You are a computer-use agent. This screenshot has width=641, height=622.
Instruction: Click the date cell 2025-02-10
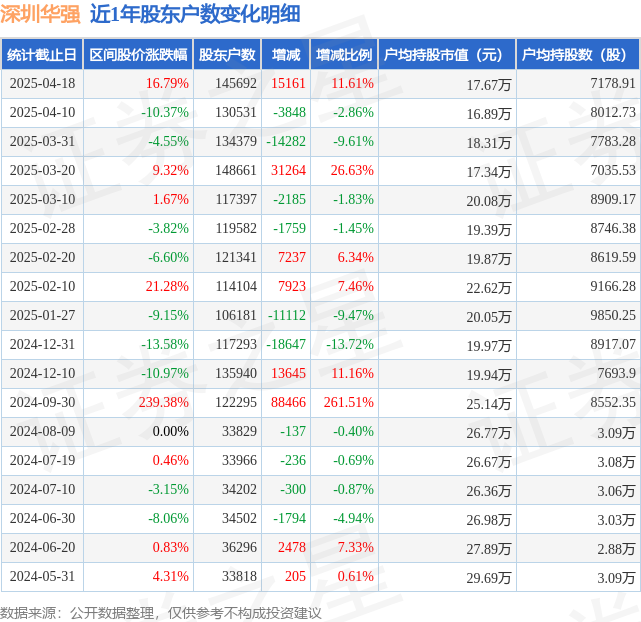tap(43, 286)
